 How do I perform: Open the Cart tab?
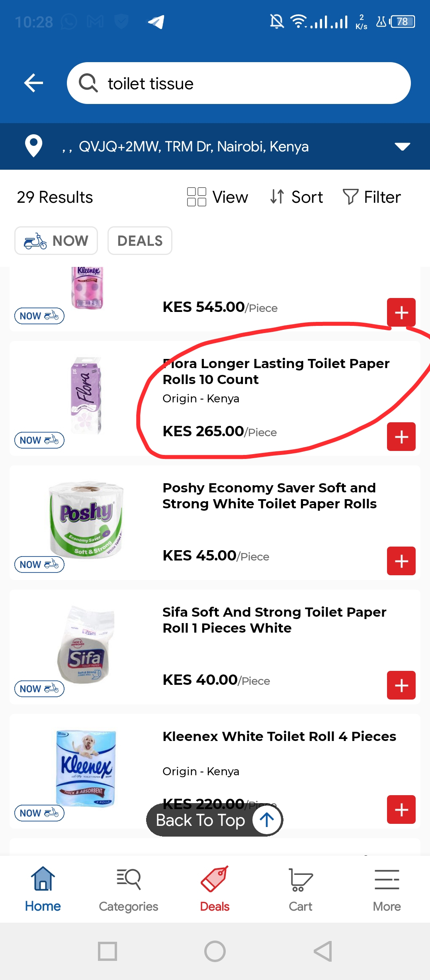pyautogui.click(x=301, y=889)
